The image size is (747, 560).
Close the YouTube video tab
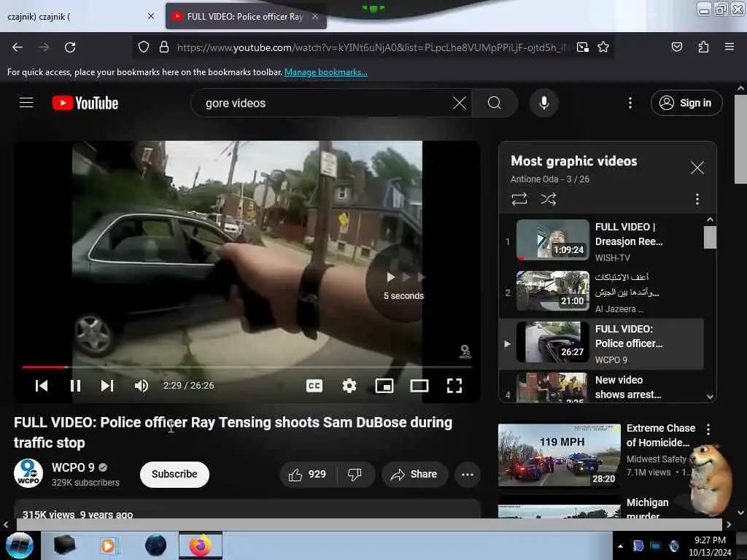[315, 17]
